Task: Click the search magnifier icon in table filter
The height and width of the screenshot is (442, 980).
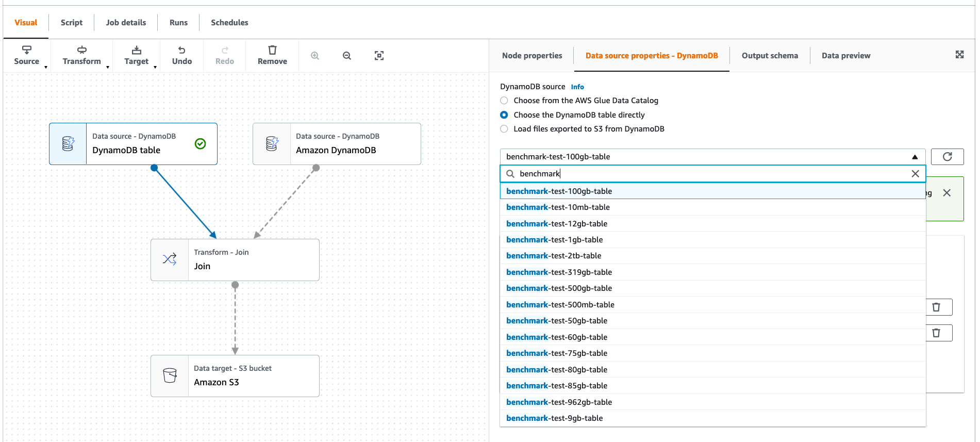Action: (x=510, y=174)
